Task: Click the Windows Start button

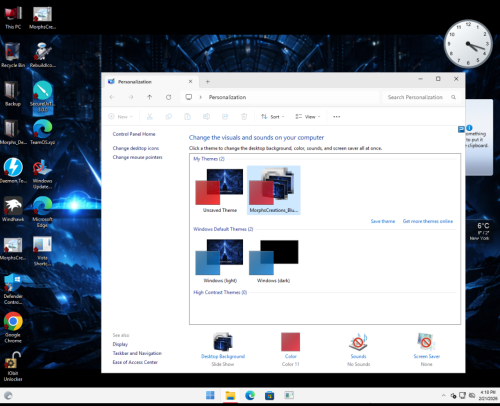Action: click(x=210, y=396)
